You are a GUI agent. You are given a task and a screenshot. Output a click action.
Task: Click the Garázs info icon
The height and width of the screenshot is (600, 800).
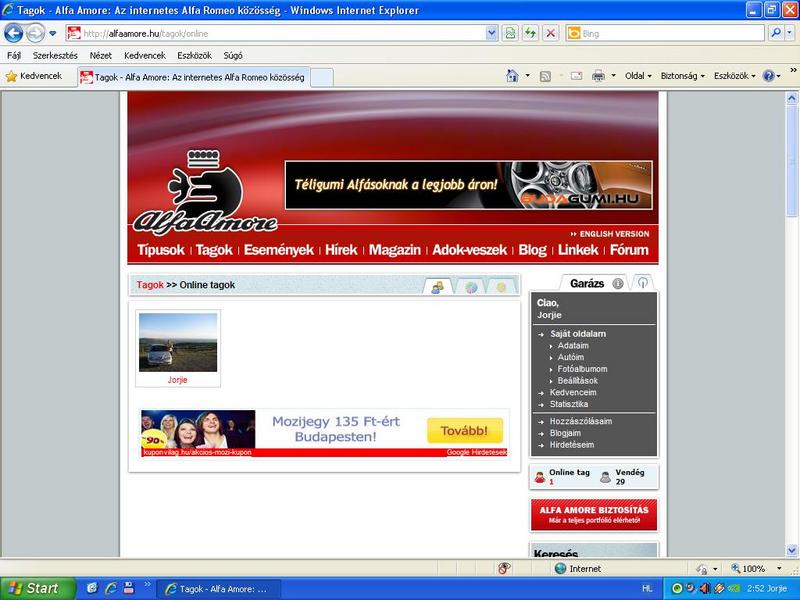pyautogui.click(x=618, y=284)
